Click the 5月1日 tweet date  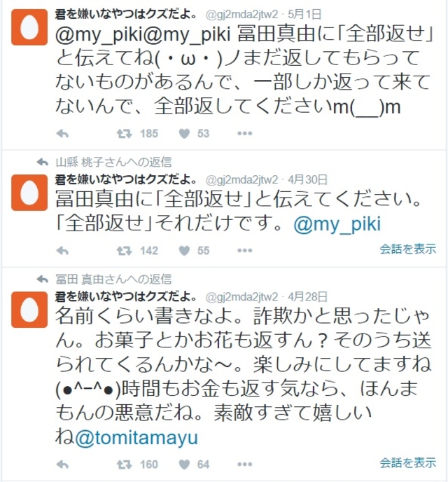point(304,15)
